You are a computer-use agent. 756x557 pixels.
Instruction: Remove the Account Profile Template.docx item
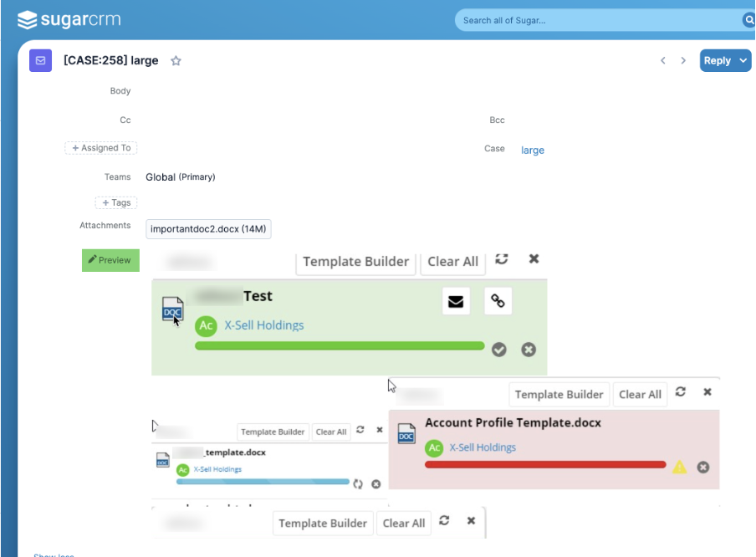(x=703, y=467)
